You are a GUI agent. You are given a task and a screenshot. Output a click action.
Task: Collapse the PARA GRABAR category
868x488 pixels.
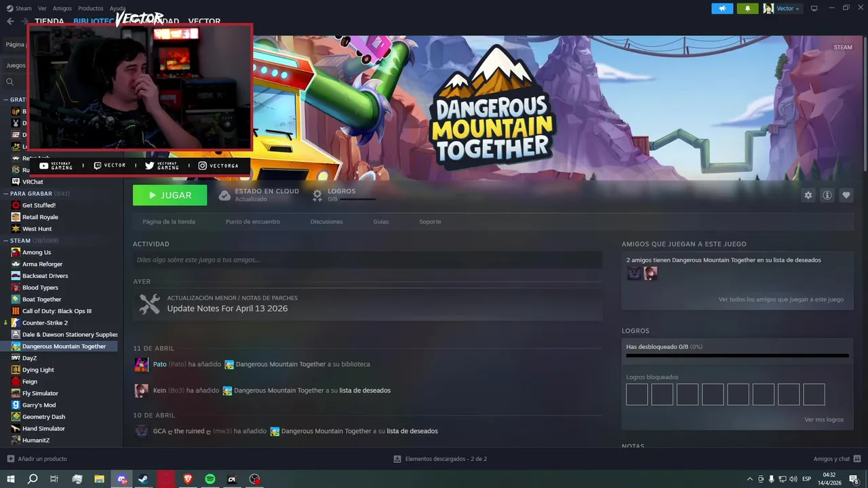pos(5,193)
